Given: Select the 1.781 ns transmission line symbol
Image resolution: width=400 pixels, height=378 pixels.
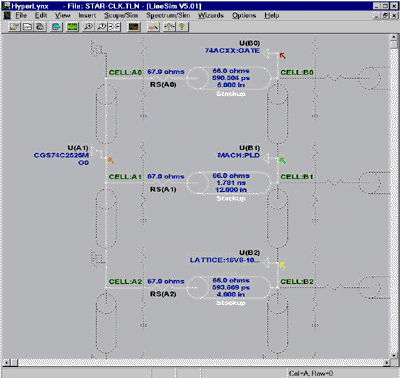Looking at the screenshot, I should [x=229, y=183].
